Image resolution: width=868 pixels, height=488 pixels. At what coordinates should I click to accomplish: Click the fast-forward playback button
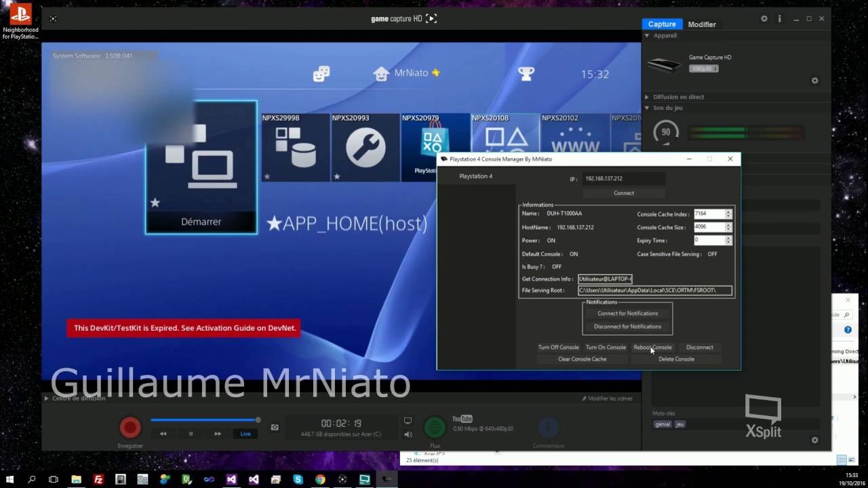[218, 434]
